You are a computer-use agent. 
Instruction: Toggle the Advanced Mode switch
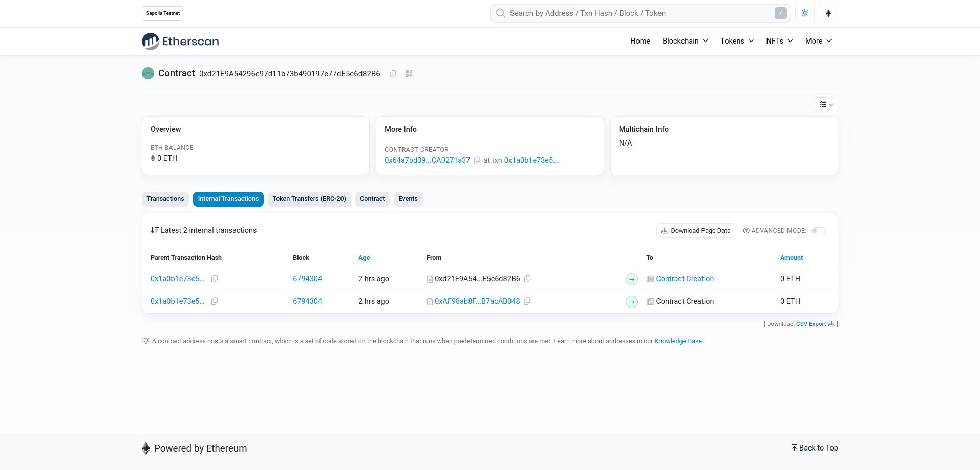[818, 231]
